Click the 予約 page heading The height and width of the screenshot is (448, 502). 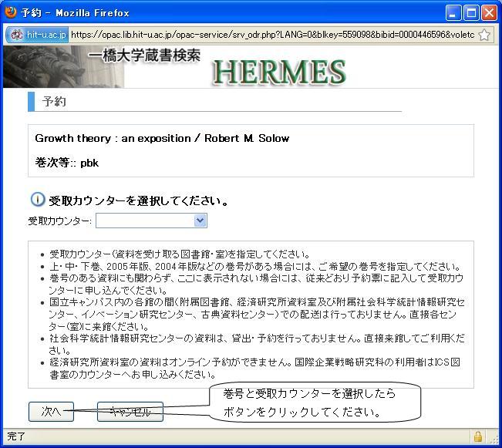tap(54, 102)
